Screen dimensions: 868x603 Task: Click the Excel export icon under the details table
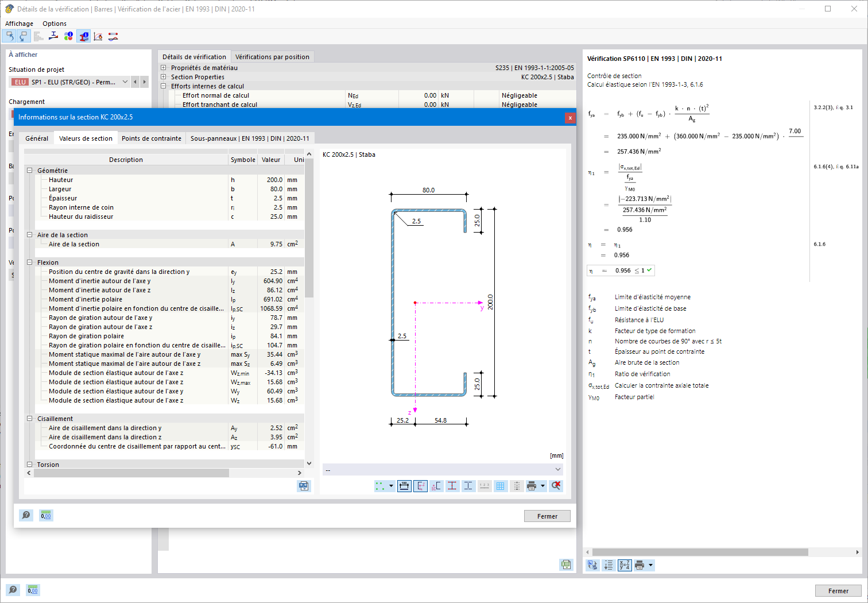click(566, 565)
